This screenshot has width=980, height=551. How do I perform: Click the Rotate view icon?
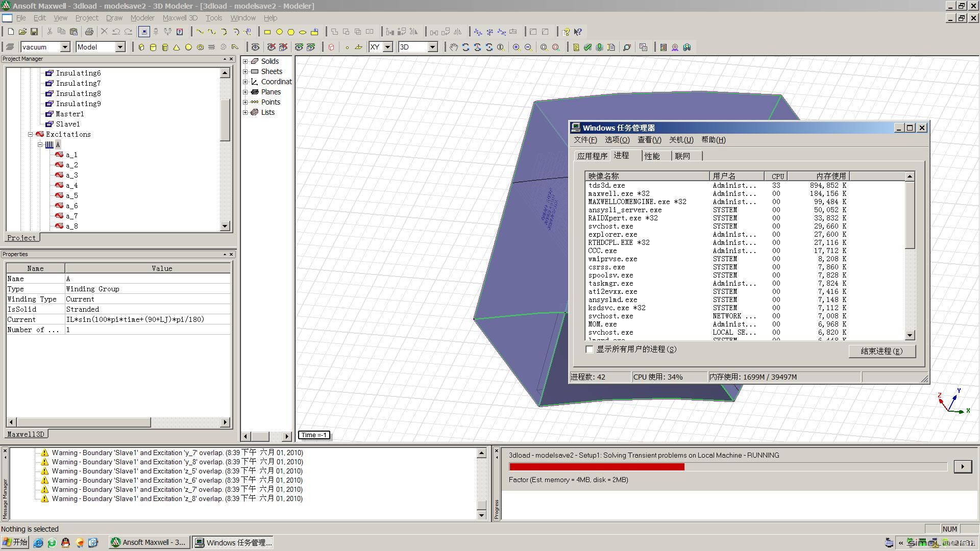465,47
